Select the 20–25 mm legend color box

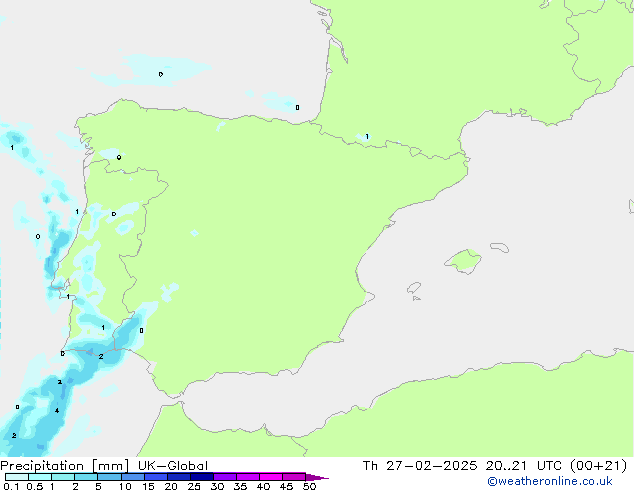pyautogui.click(x=178, y=477)
